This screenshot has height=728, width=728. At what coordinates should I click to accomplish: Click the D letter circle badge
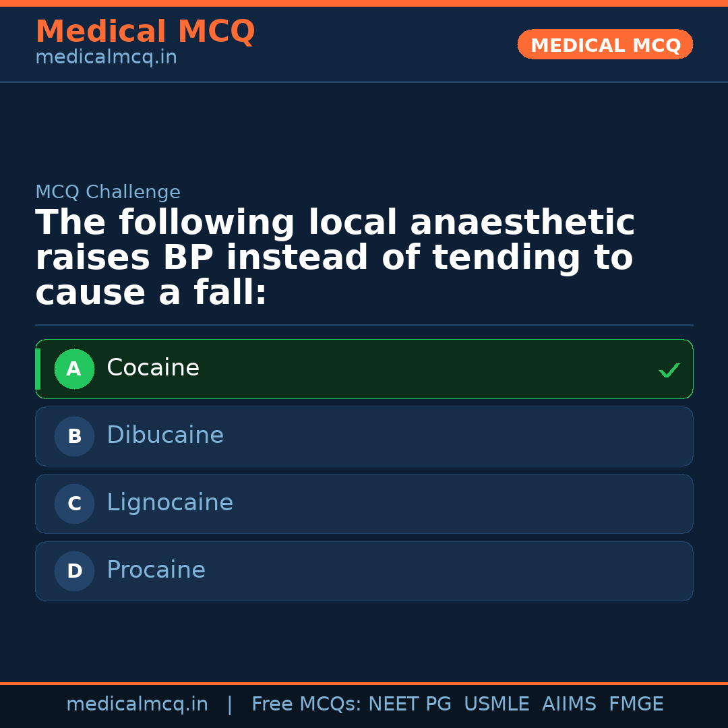click(x=74, y=571)
